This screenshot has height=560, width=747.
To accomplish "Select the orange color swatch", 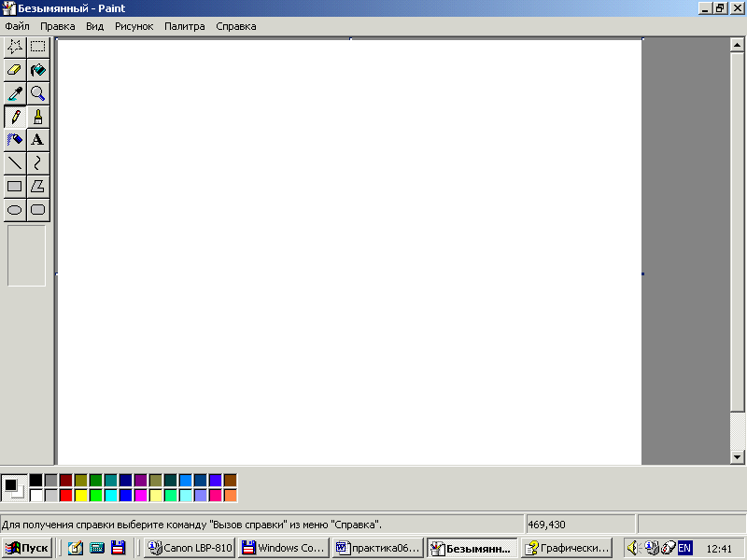I will (230, 496).
